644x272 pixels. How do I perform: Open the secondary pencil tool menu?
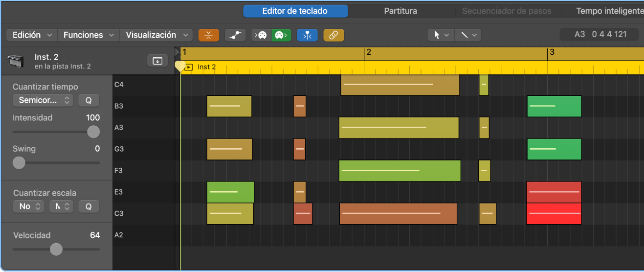click(x=468, y=35)
